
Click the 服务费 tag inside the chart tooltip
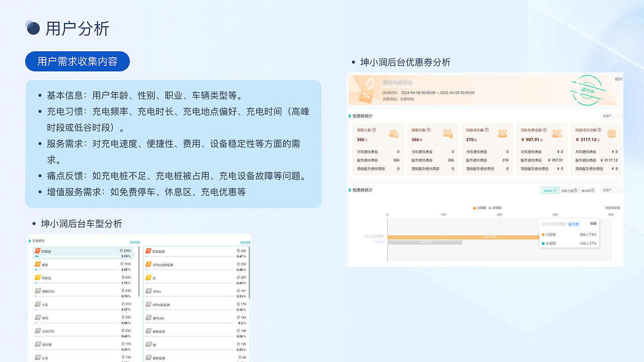[574, 224]
